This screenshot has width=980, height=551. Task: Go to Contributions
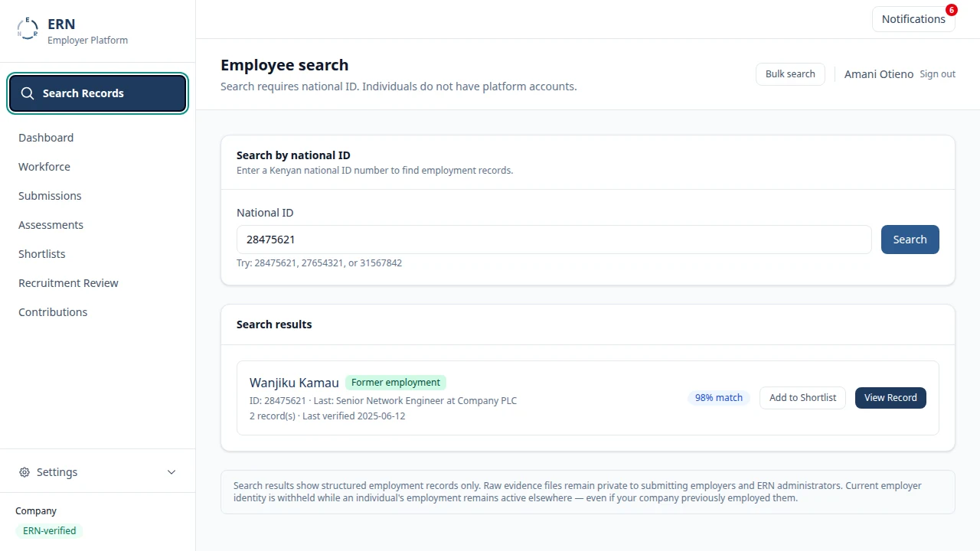coord(53,312)
